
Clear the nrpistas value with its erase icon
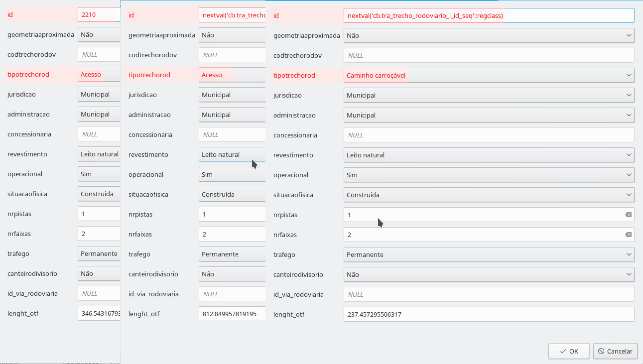tap(628, 215)
